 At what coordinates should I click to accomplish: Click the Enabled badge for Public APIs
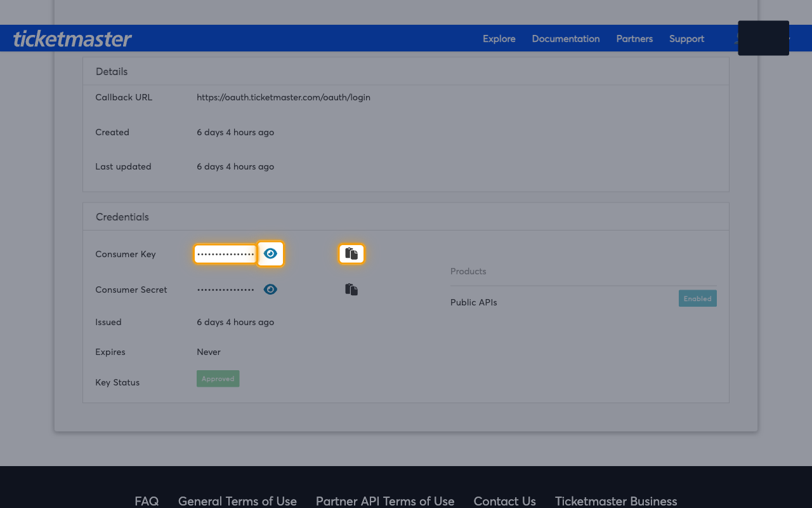pyautogui.click(x=697, y=298)
